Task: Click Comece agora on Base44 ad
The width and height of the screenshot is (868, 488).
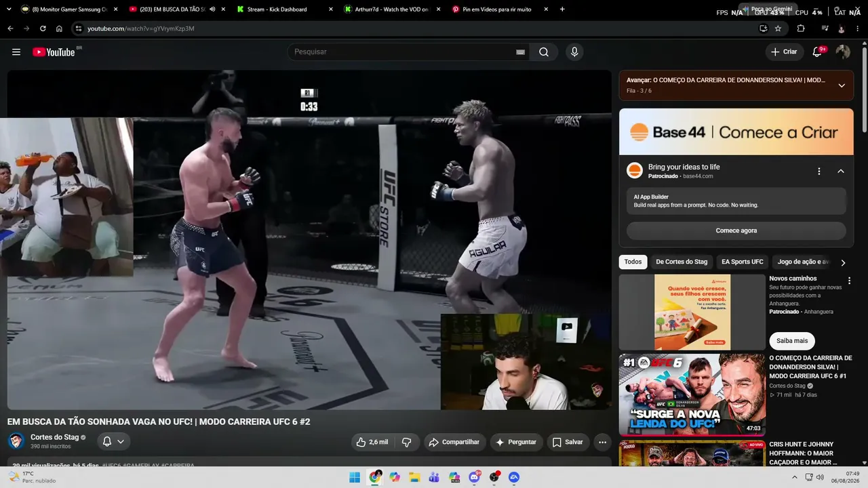Action: [x=736, y=230]
